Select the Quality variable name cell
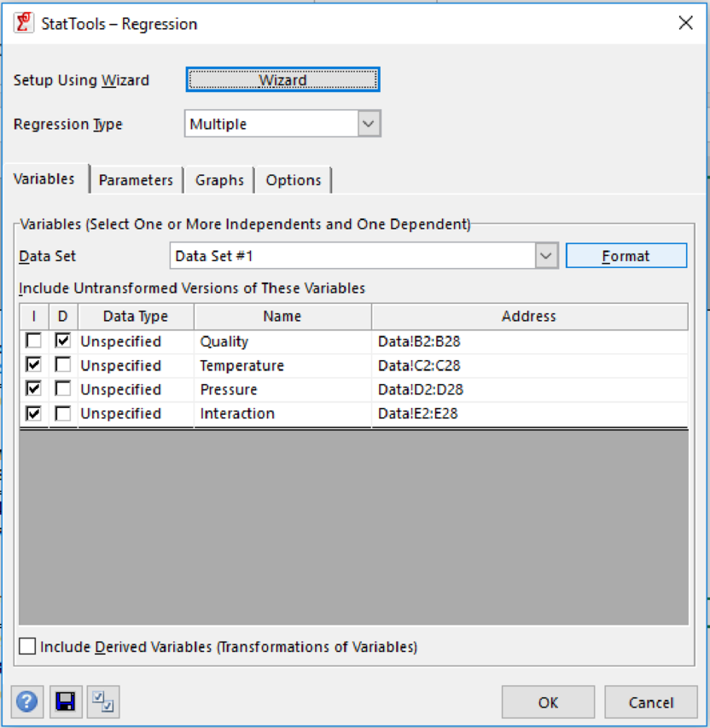Viewport: 710px width, 728px height. tap(282, 341)
